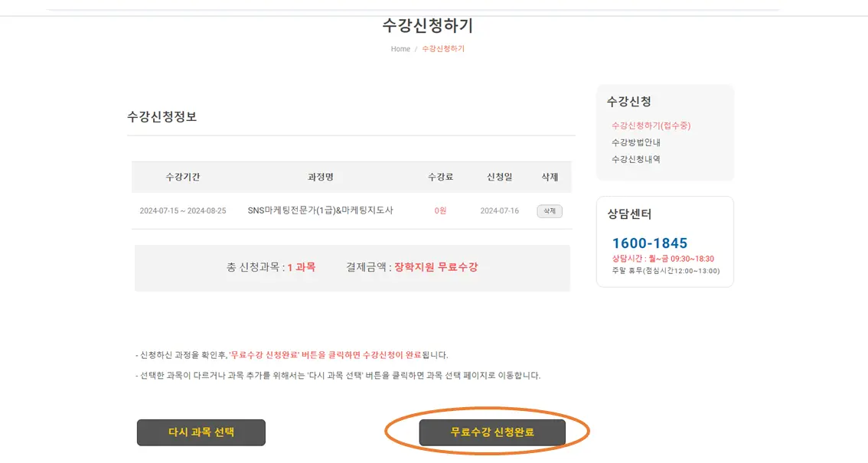Click the 수강료 column header
The width and height of the screenshot is (868, 463).
[440, 177]
